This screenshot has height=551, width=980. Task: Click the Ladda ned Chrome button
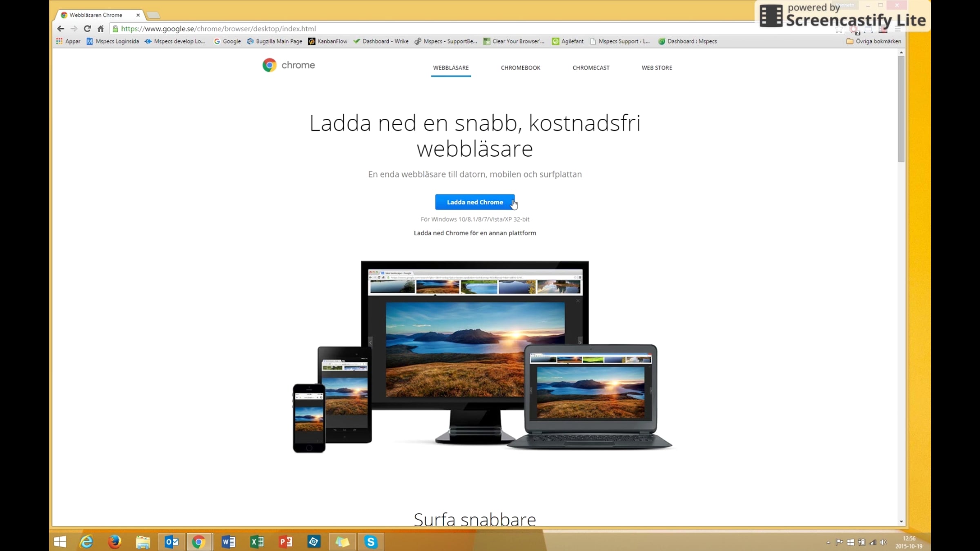pyautogui.click(x=475, y=202)
